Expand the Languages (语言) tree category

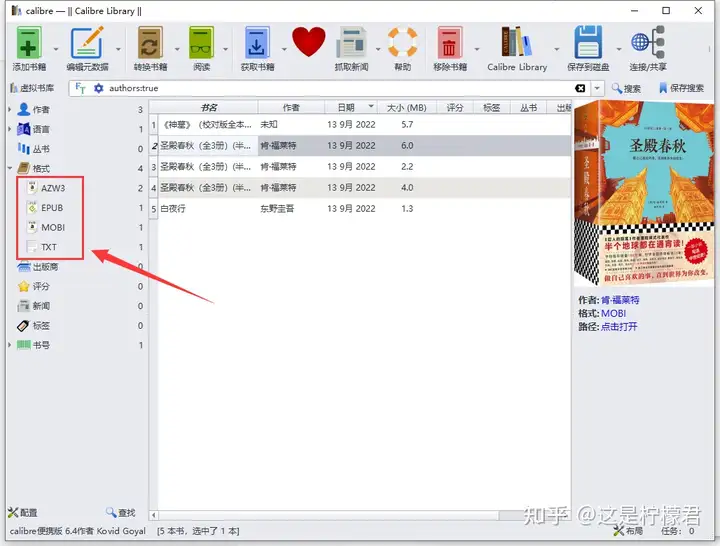coord(10,129)
